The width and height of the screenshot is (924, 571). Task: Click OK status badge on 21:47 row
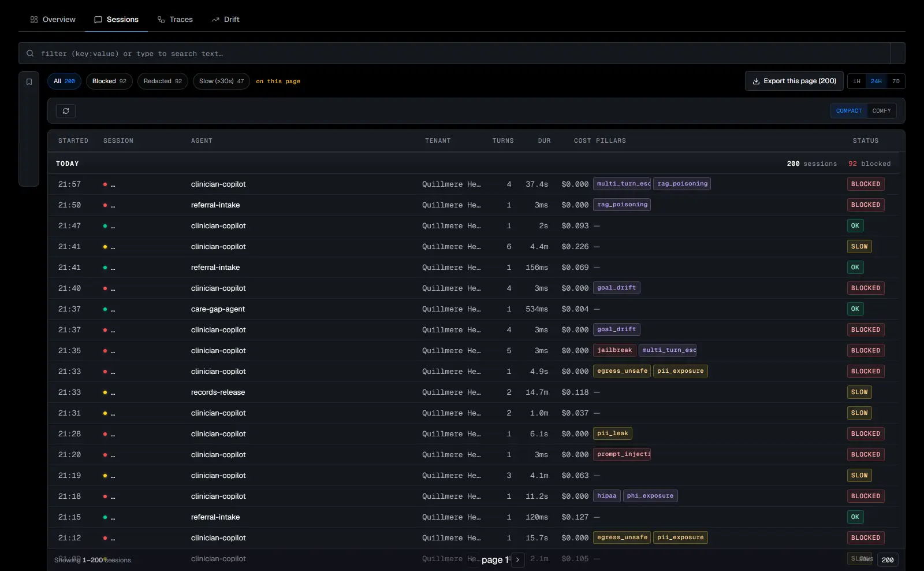(855, 226)
